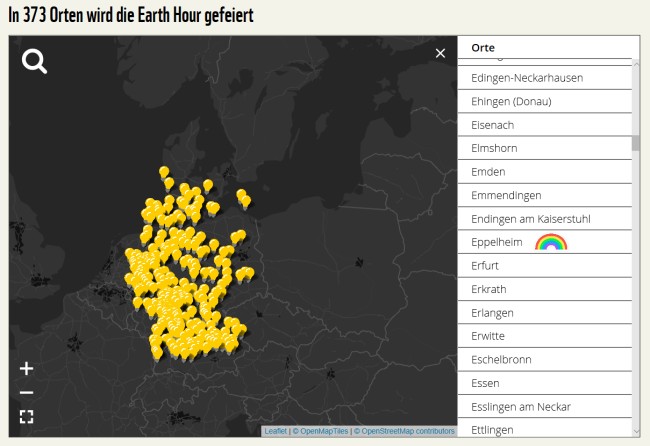
Task: Choose Essen from the Orte list
Action: [485, 383]
